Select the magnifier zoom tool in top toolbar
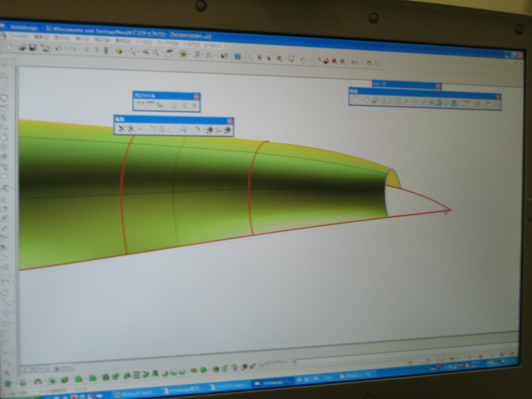Screen dimensions: 532x399 pos(132,52)
